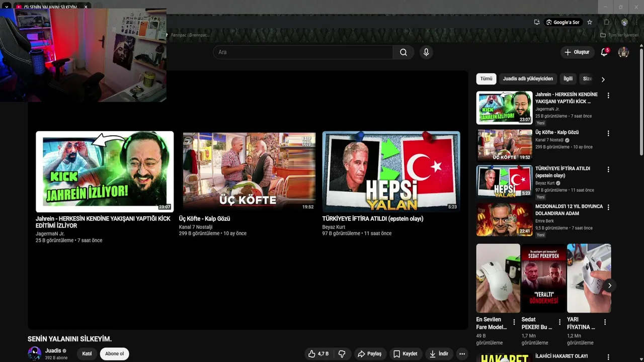Open the notifications bell
The image size is (644, 362).
pyautogui.click(x=605, y=52)
